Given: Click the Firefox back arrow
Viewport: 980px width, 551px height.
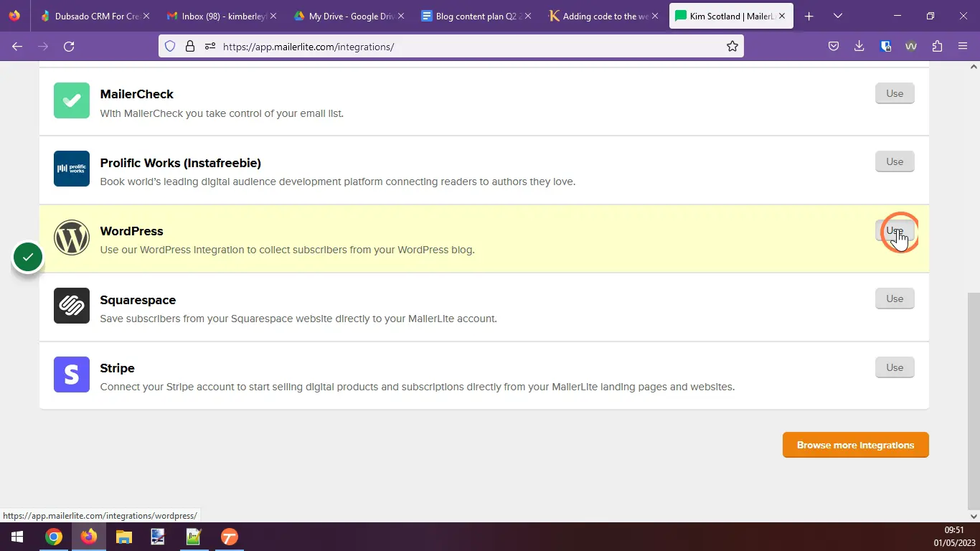Looking at the screenshot, I should (x=17, y=47).
